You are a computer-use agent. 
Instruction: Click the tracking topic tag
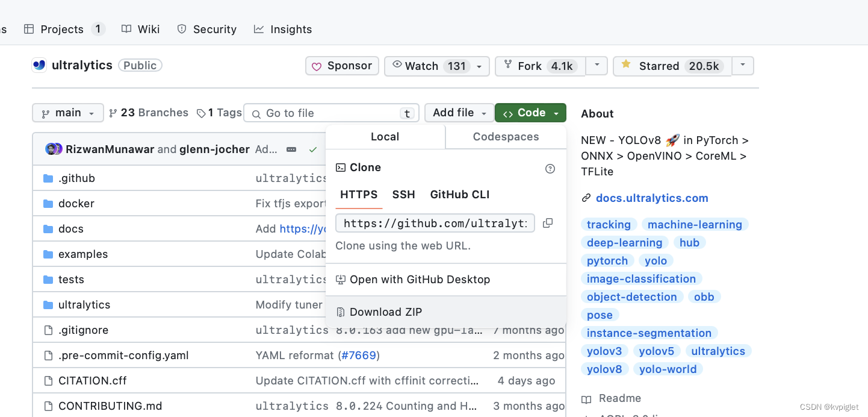(609, 225)
